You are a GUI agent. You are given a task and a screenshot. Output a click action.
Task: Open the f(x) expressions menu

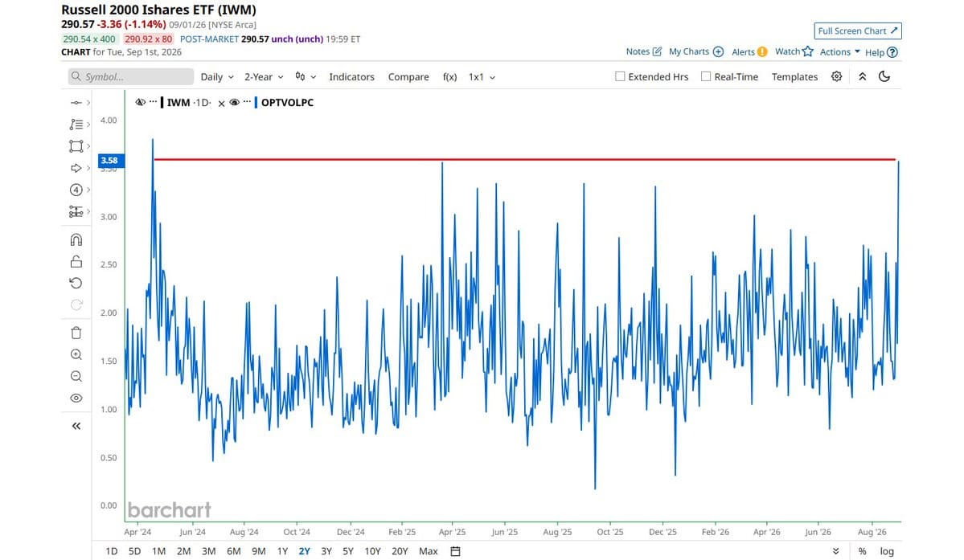[x=450, y=77]
